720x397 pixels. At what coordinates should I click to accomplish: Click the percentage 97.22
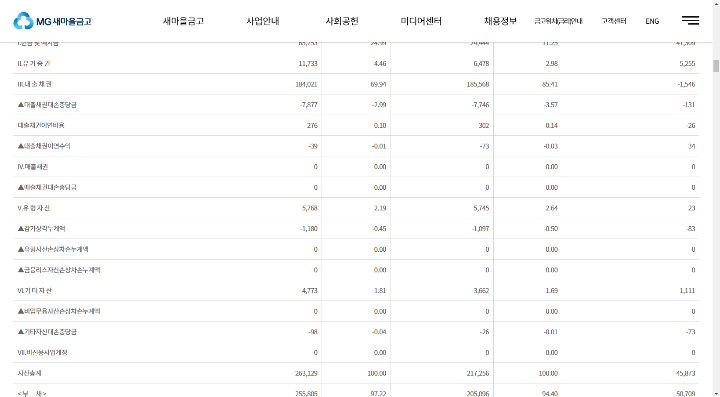[378, 393]
